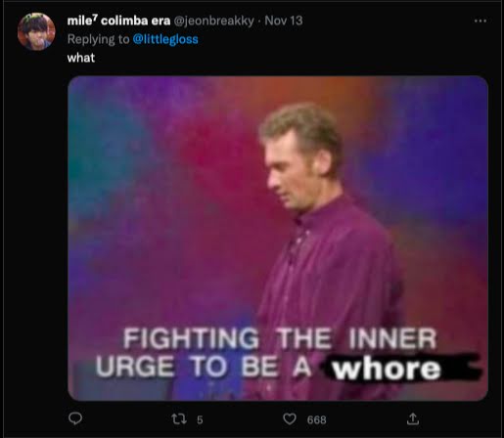Click the tweet text 'what'

pyautogui.click(x=81, y=58)
